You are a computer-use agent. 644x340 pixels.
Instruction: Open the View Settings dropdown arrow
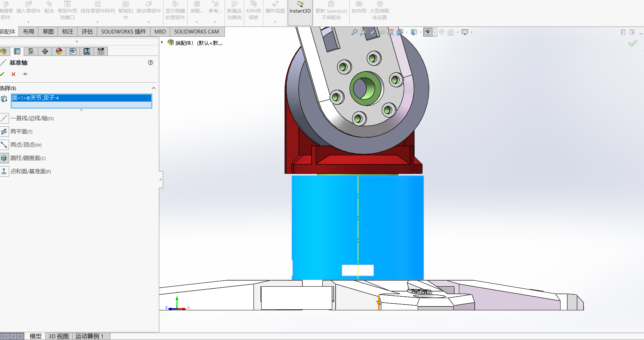click(471, 32)
